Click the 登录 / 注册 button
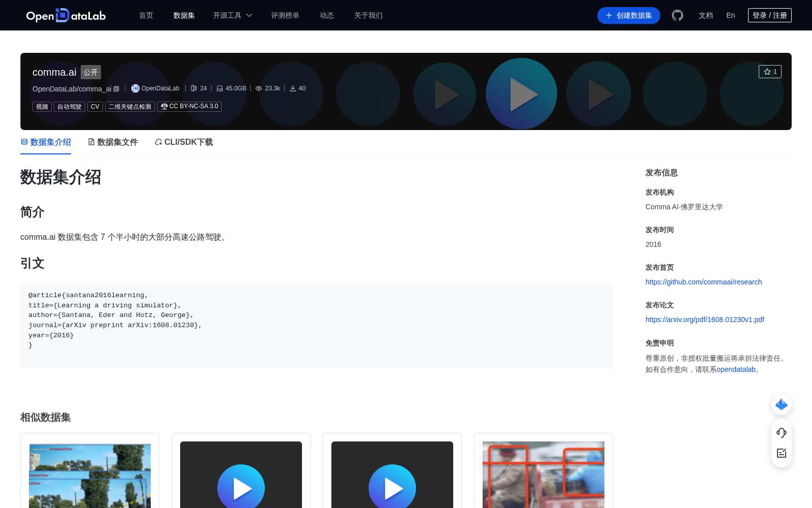 770,15
